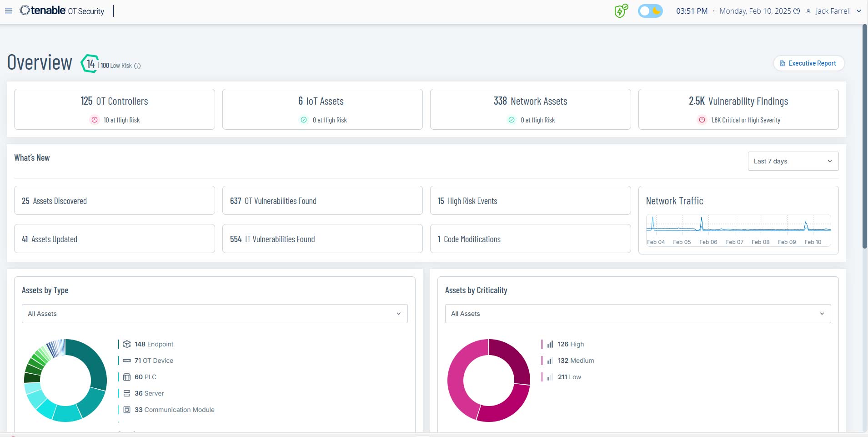
Task: Click the Low Risk info icon
Action: coord(137,66)
